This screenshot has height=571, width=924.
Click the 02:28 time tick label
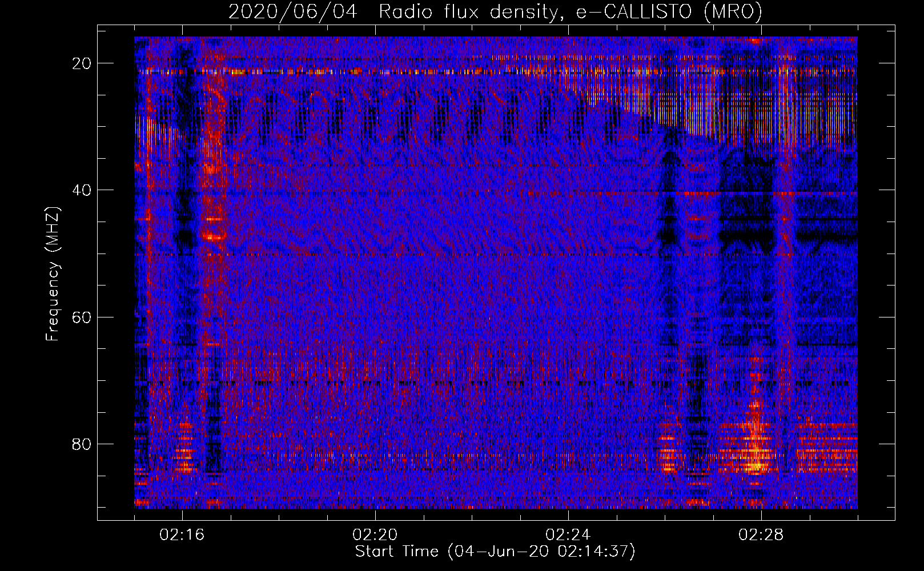[761, 535]
